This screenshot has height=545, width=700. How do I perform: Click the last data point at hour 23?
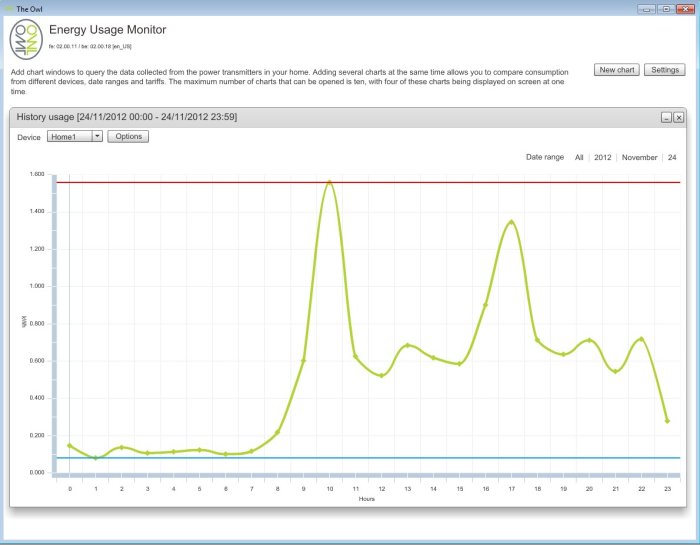[x=667, y=421]
